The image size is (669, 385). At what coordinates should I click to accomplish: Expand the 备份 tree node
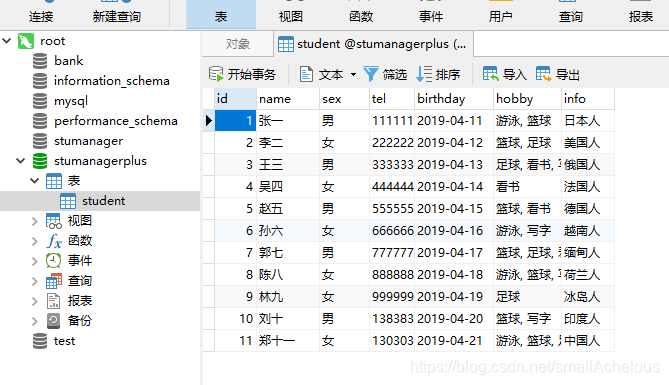click(35, 321)
